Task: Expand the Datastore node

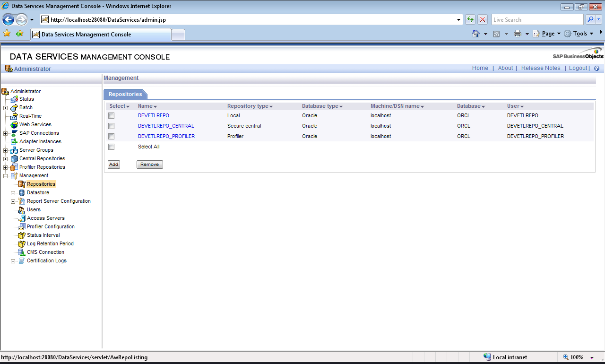Action: 13,193
